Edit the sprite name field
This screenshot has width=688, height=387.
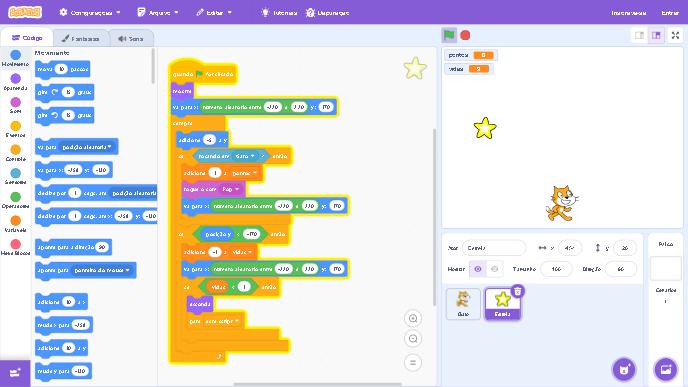click(x=494, y=248)
